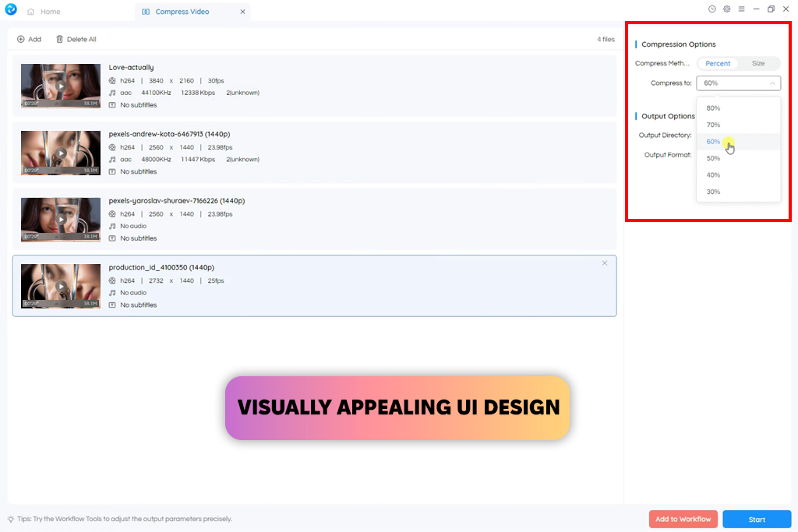The height and width of the screenshot is (532, 798).
Task: Choose 50% in the dropdown
Action: (x=739, y=158)
